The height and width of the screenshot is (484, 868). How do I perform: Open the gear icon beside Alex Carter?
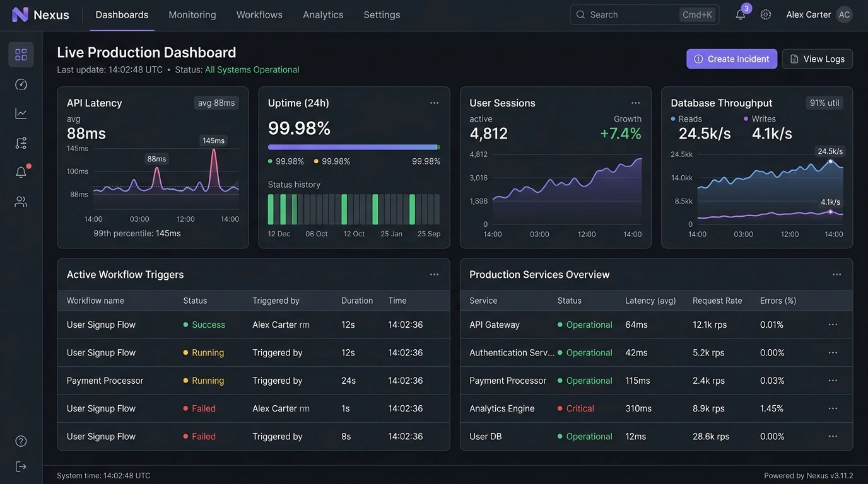(766, 14)
